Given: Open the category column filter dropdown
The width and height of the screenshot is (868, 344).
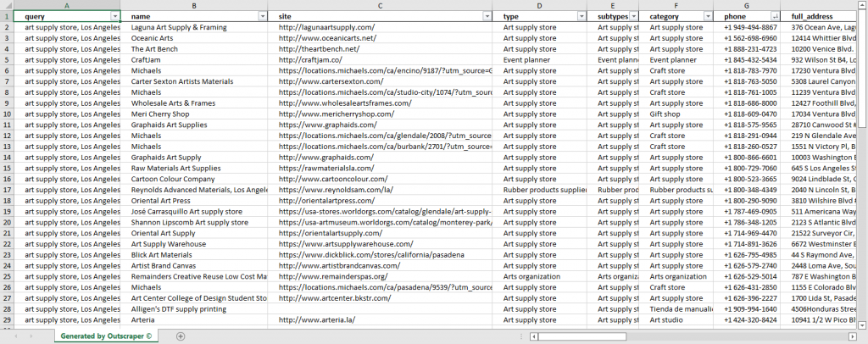Looking at the screenshot, I should click(x=705, y=16).
